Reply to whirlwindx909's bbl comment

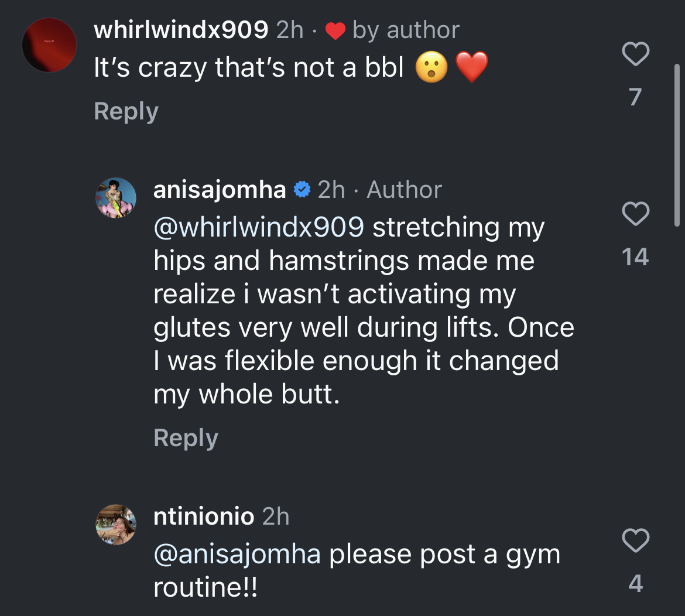tap(126, 111)
